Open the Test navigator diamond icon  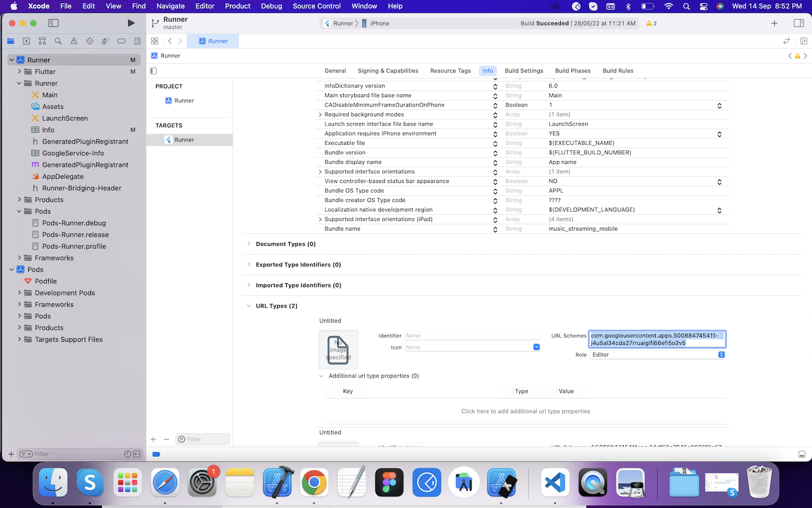[x=90, y=41]
